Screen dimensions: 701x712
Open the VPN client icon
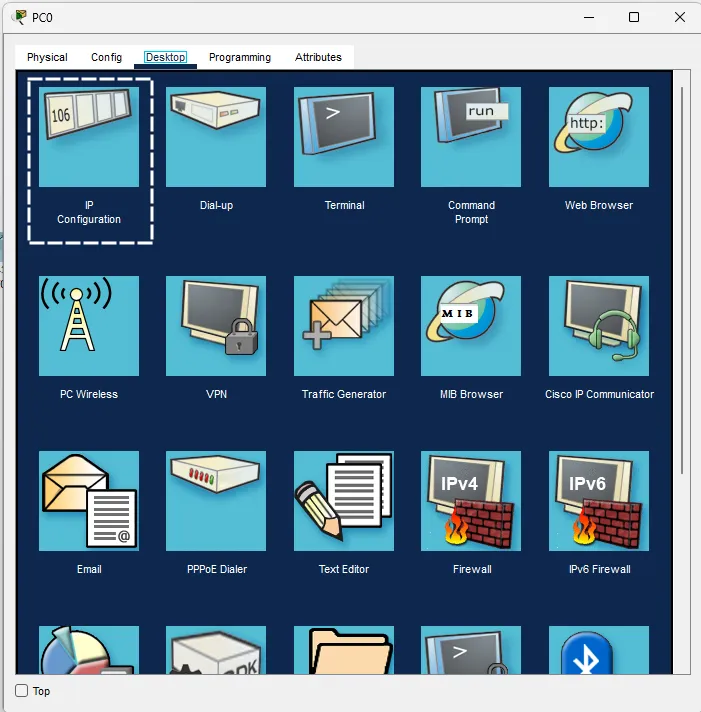216,326
